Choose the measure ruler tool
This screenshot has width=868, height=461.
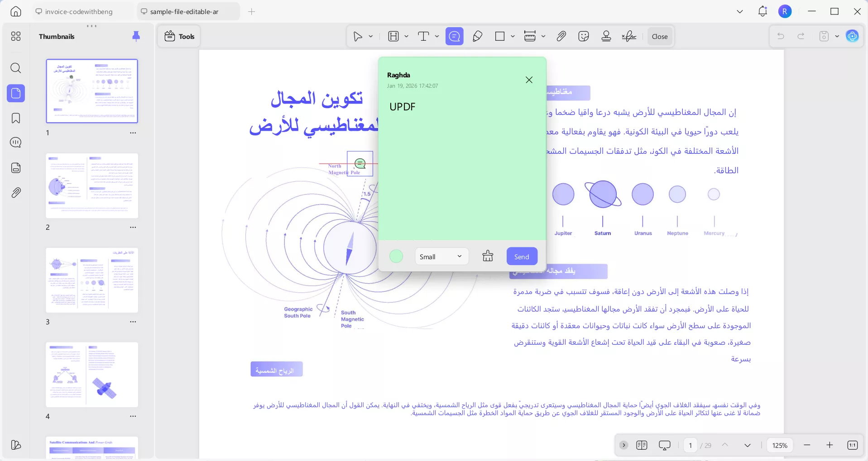tap(530, 37)
